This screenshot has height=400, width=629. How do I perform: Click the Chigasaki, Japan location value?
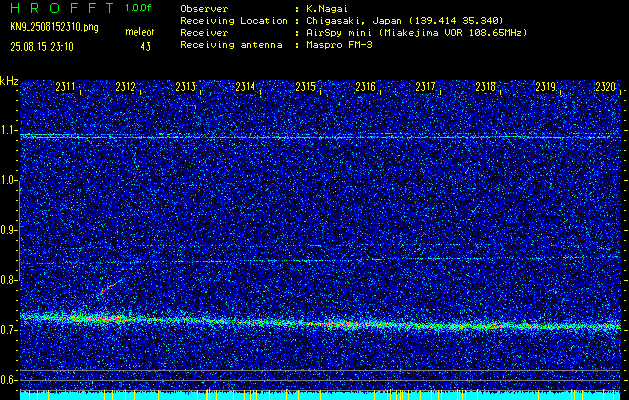pos(404,20)
